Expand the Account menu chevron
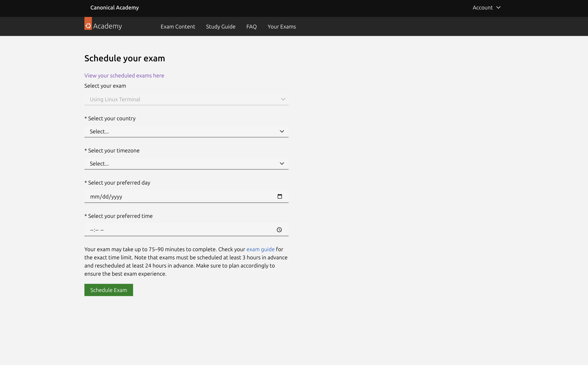Image resolution: width=588 pixels, height=365 pixels. (x=498, y=7)
